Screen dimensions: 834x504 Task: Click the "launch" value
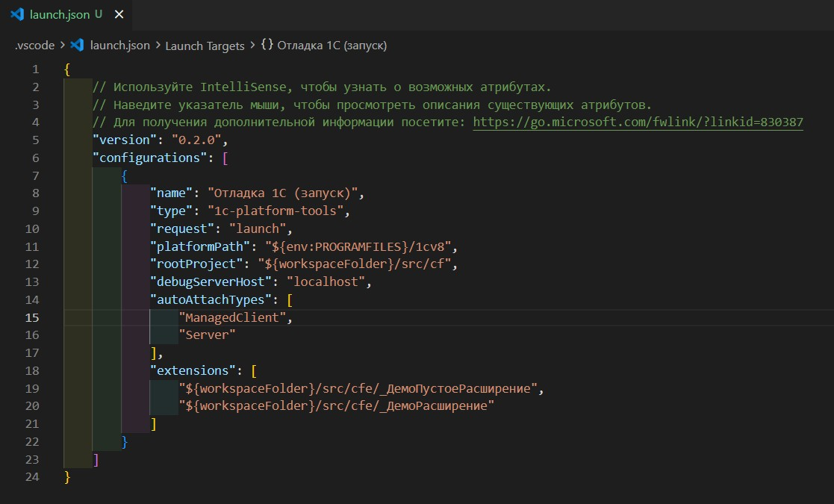pos(258,228)
